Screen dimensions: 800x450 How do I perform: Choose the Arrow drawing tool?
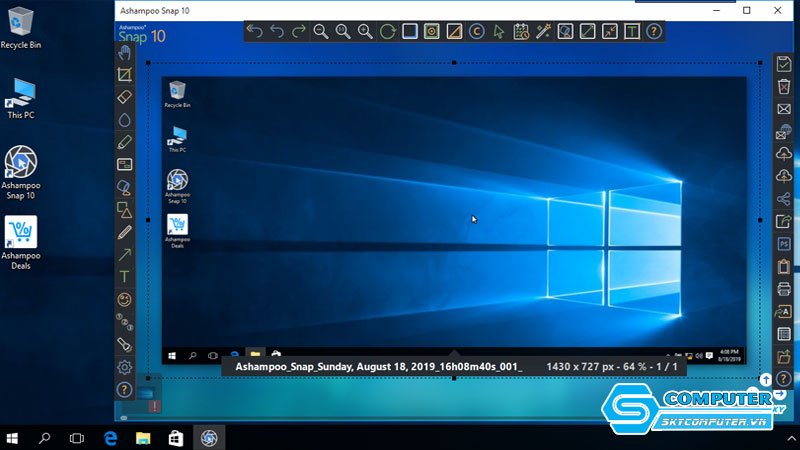coord(125,254)
